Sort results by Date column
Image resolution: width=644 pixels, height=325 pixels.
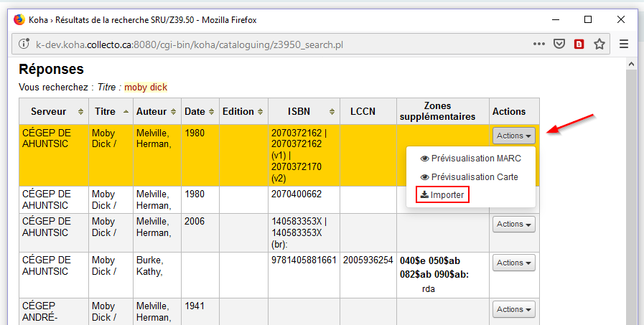tap(200, 112)
